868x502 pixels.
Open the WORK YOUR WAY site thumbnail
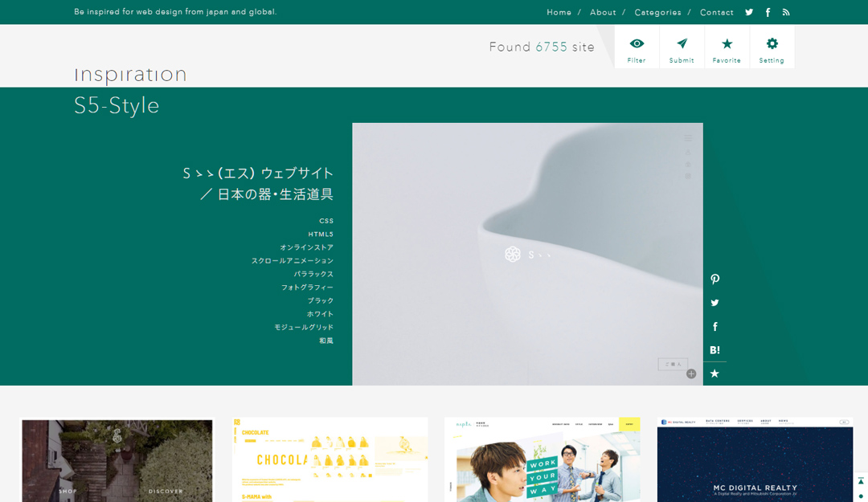pos(542,460)
